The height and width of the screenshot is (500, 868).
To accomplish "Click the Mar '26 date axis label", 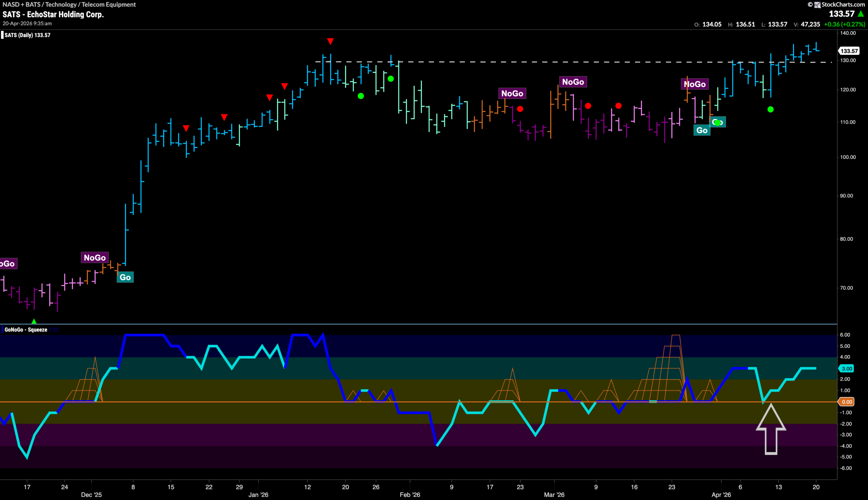I will tap(554, 495).
